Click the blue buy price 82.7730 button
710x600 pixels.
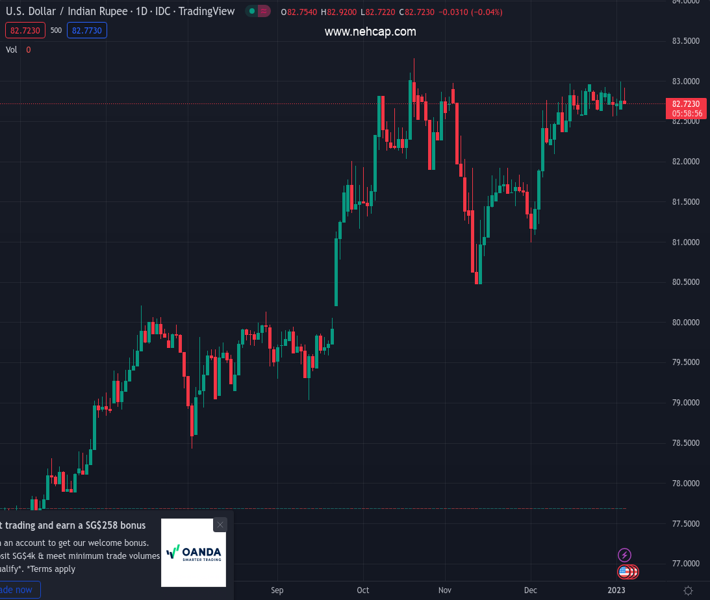click(87, 31)
